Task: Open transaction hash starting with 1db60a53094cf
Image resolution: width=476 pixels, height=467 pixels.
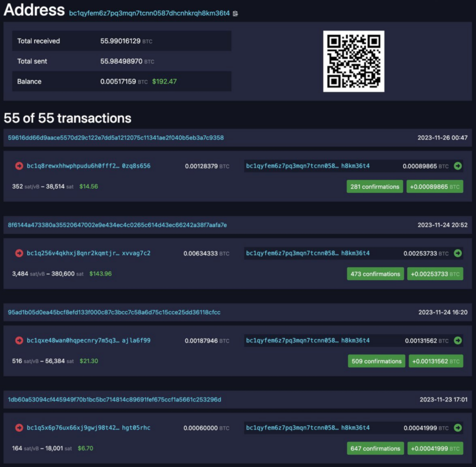Action: [114, 400]
